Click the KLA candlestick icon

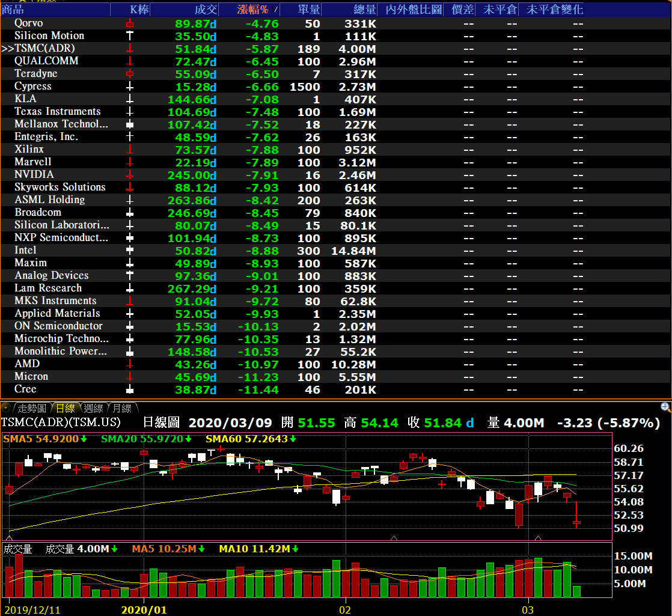[130, 99]
